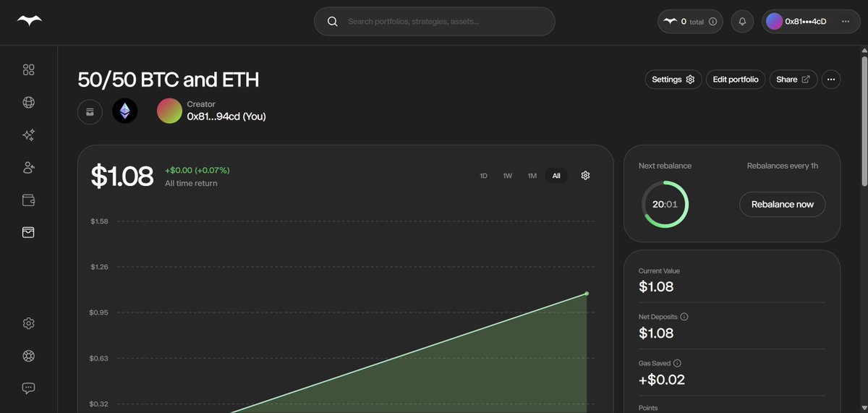Click the magnifier search icon
868x413 pixels.
click(x=333, y=22)
